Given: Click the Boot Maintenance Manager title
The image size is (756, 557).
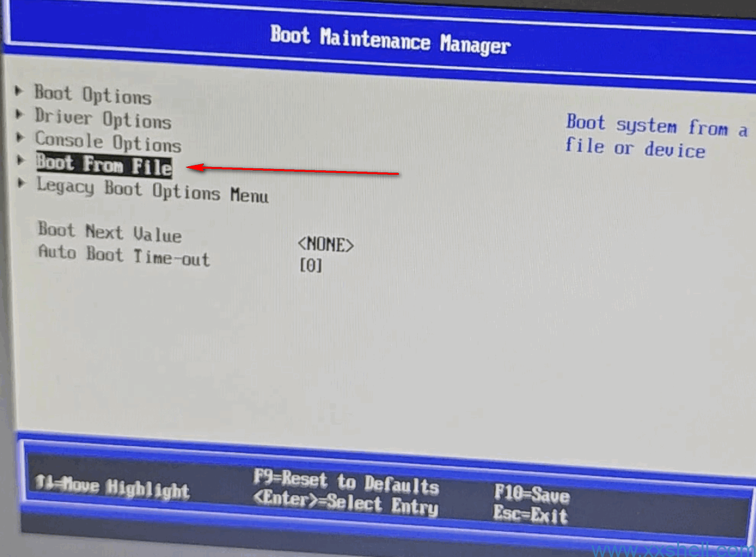Looking at the screenshot, I should [x=390, y=39].
